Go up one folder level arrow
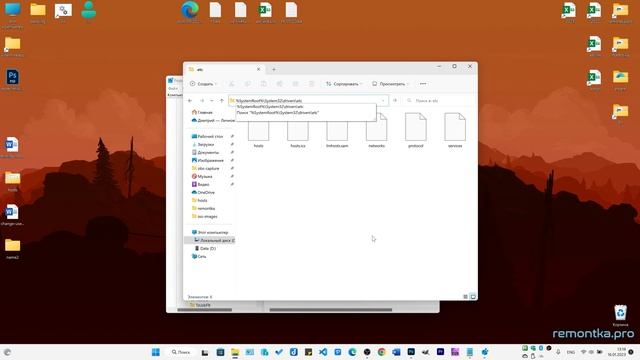 click(x=222, y=100)
